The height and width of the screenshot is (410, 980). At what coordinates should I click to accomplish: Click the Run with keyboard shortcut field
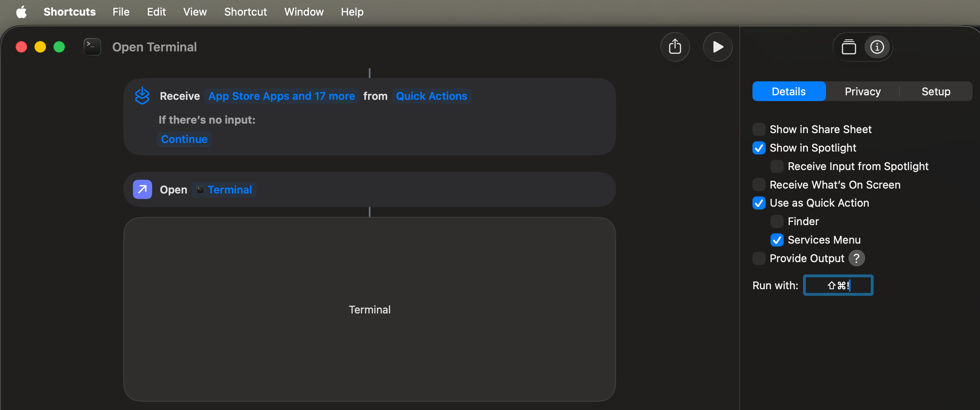tap(838, 285)
